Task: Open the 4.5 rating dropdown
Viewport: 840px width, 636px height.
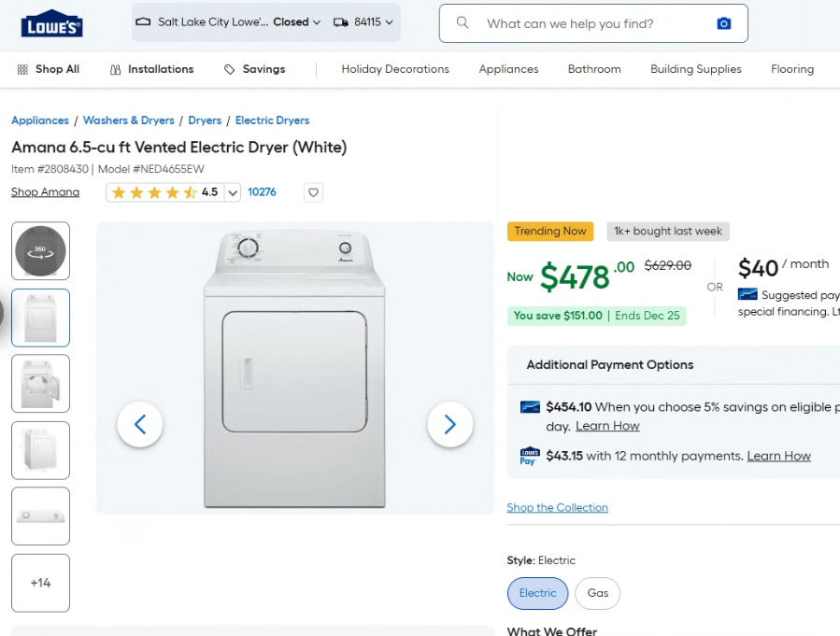Action: point(232,191)
